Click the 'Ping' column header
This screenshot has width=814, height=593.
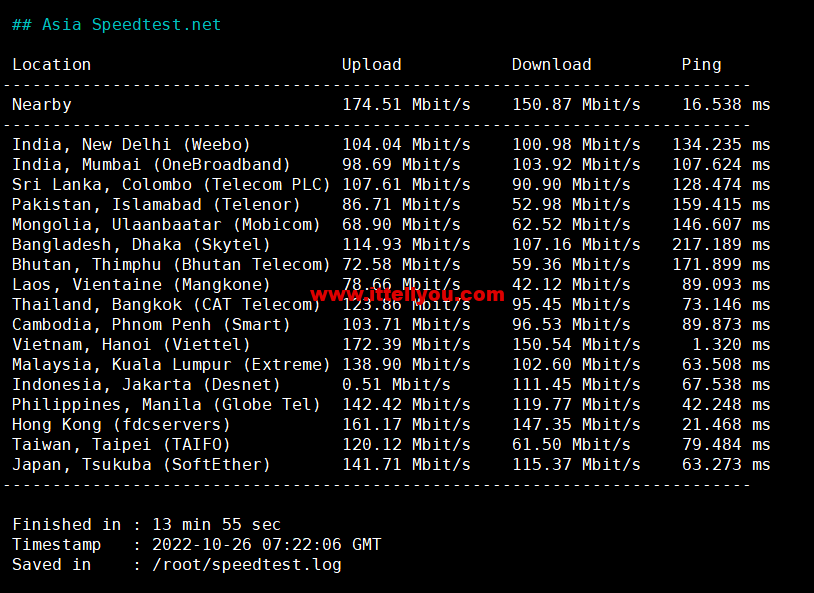click(x=701, y=65)
